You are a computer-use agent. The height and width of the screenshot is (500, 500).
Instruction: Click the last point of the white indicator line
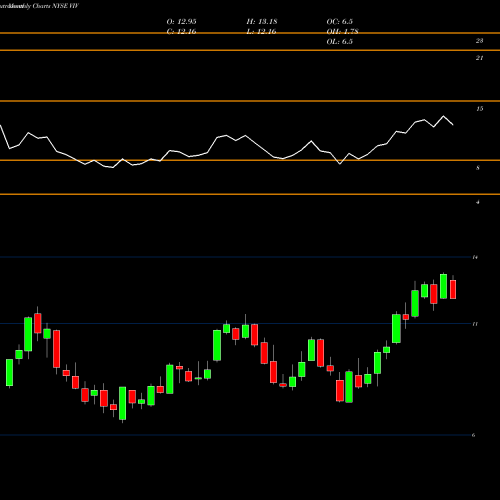tap(453, 125)
